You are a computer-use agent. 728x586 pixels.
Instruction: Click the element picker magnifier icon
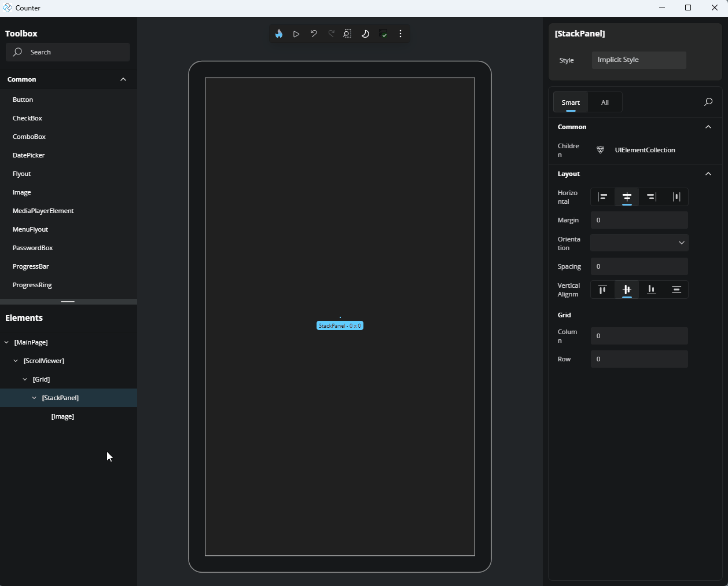[x=347, y=34]
